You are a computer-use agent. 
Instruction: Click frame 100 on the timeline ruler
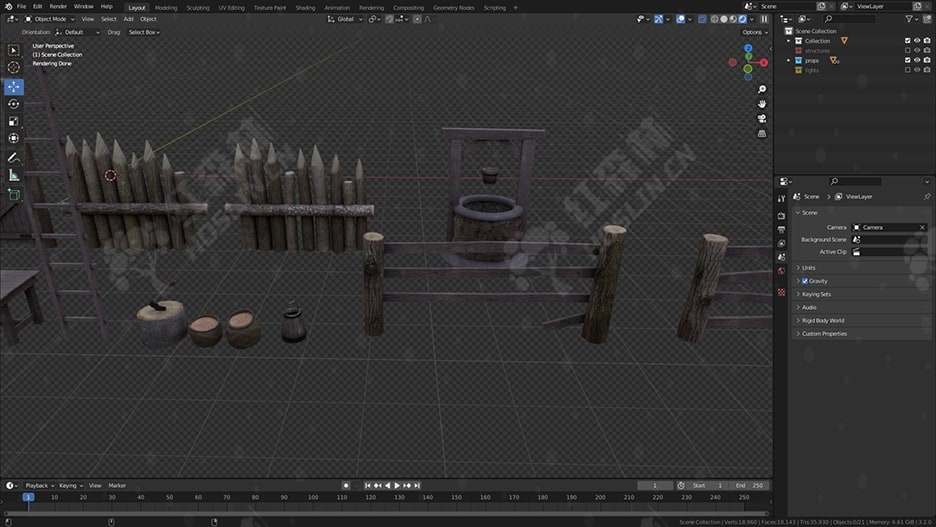pos(313,497)
